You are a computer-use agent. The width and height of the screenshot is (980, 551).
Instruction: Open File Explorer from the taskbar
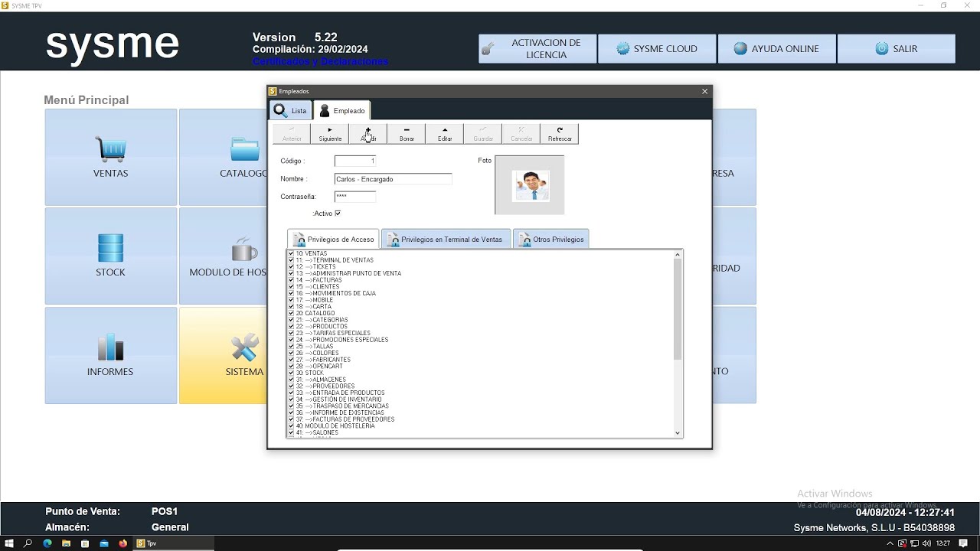coord(67,543)
